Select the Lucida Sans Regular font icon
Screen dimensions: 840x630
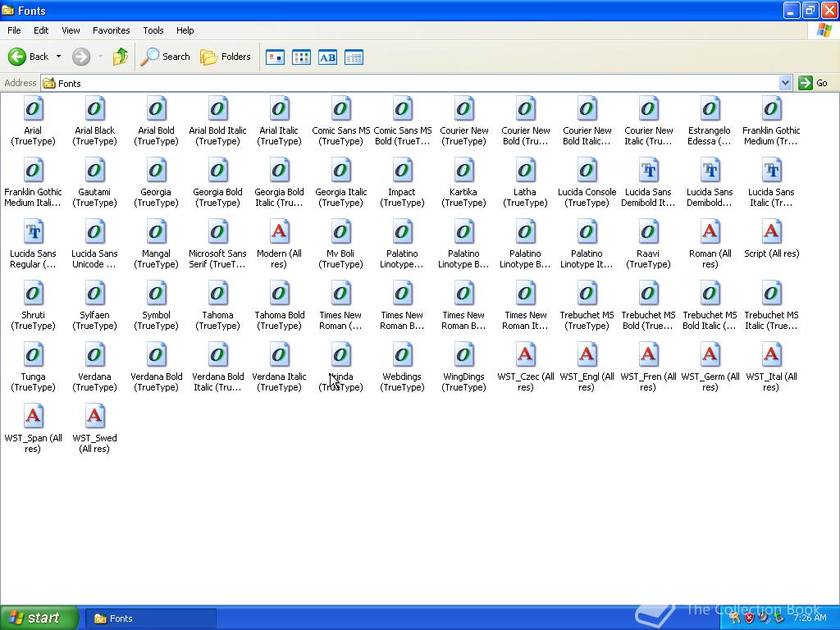point(33,232)
